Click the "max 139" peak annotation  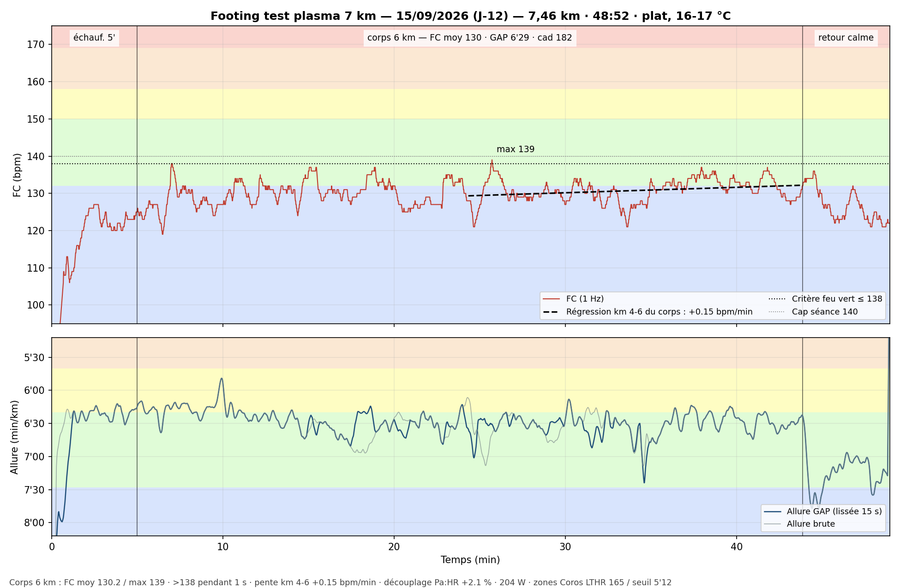(516, 149)
